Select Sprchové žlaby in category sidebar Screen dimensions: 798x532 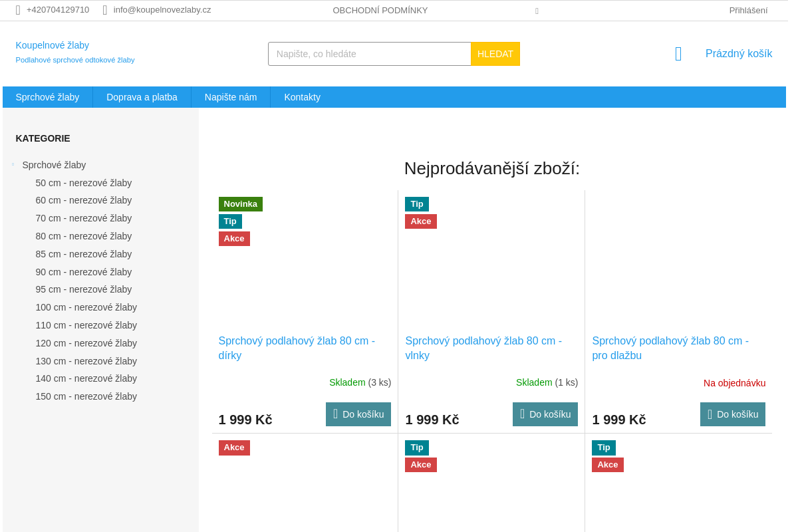(x=54, y=165)
